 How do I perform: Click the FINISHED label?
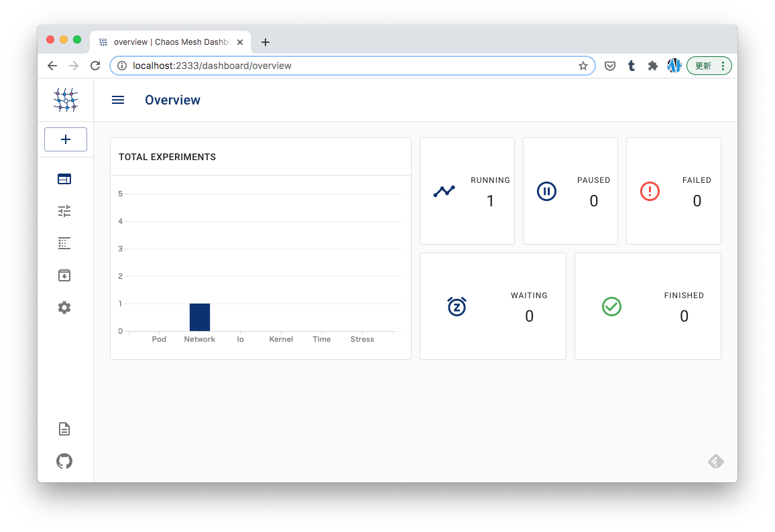[684, 295]
